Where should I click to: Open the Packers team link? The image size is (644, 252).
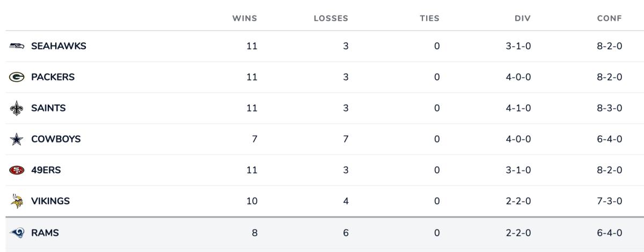coord(53,77)
